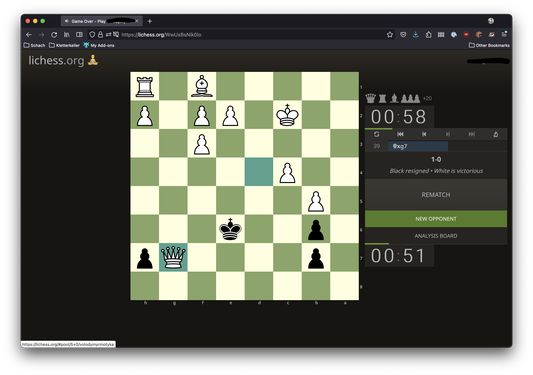Viewport: 533px width, 375px height.
Task: Find a NEW OPPONENT
Action: (436, 219)
